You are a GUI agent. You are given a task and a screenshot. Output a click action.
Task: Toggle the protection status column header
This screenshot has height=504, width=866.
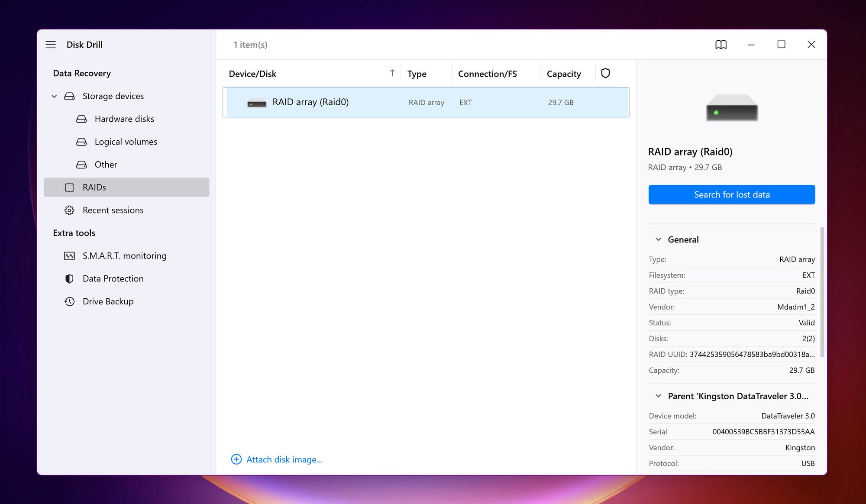(x=605, y=73)
